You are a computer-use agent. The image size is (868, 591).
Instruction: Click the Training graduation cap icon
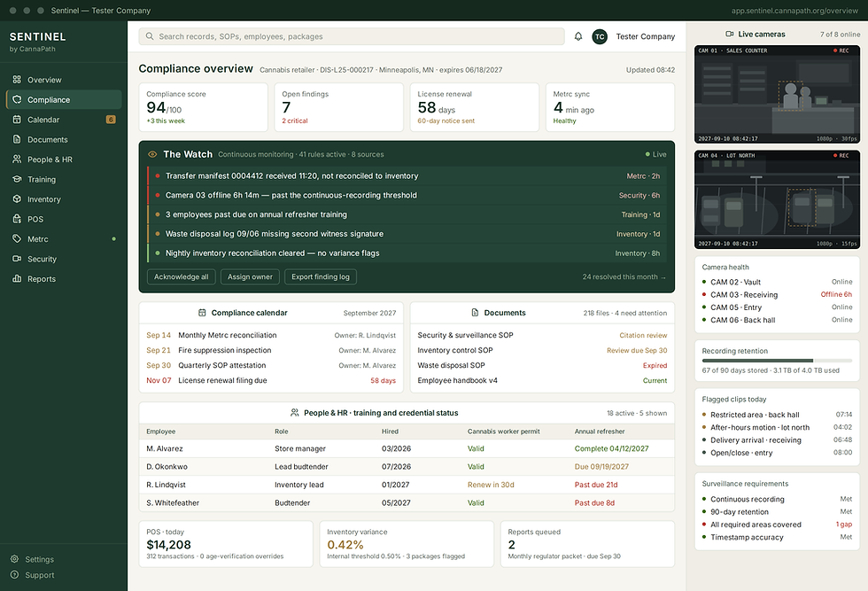[x=17, y=179]
